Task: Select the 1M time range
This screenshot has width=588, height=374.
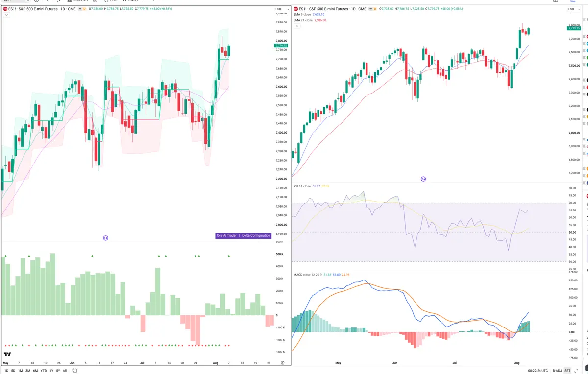Action: click(21, 371)
